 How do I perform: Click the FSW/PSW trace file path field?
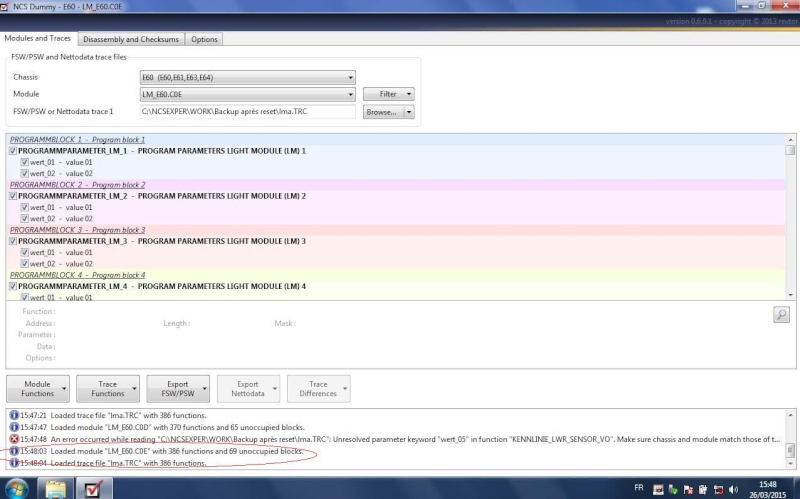[x=247, y=111]
